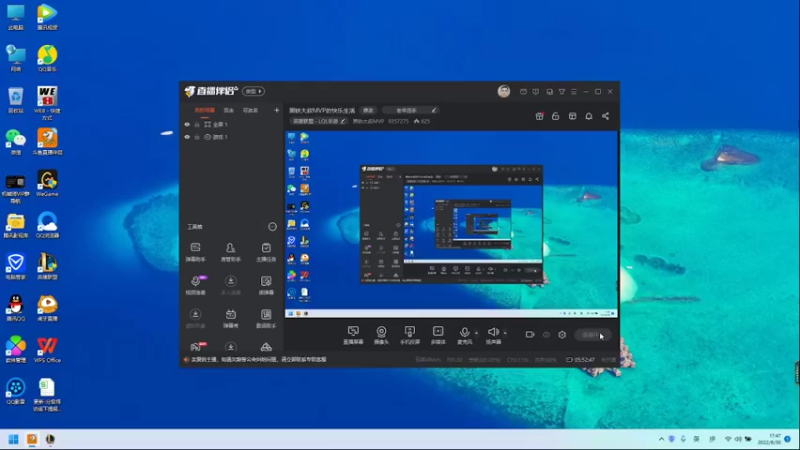Add the 多媒体 media source

tap(438, 335)
